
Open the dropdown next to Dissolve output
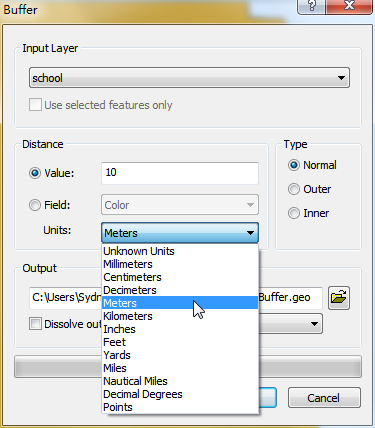[x=290, y=324]
